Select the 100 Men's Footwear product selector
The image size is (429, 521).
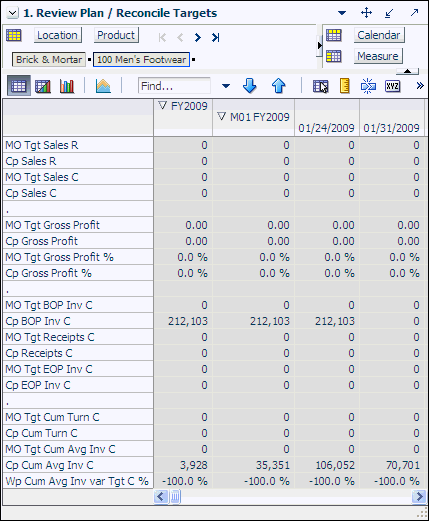click(x=141, y=60)
